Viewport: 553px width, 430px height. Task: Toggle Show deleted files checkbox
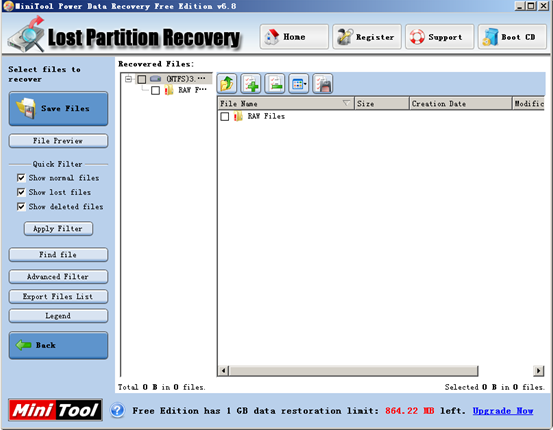pos(21,207)
